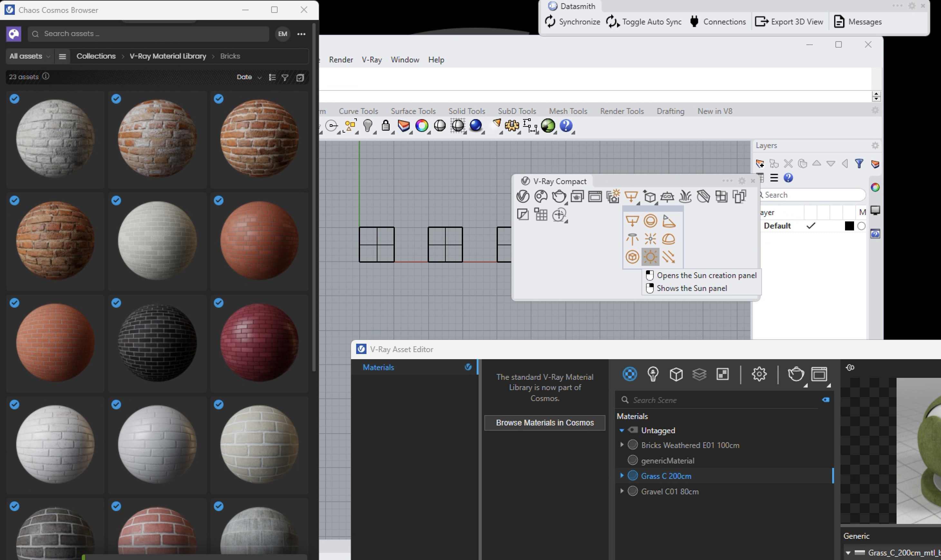
Task: Collapse the Grass_C_200cm_mtl layer row
Action: 848,553
